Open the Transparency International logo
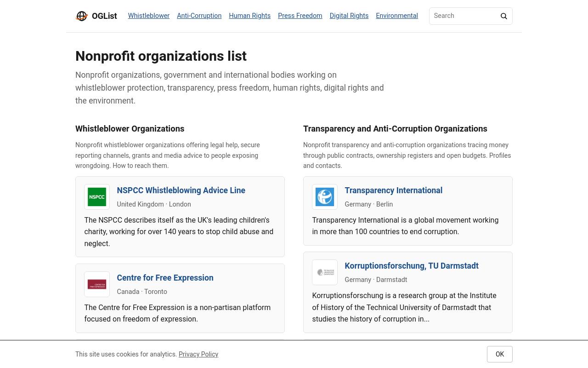The height and width of the screenshot is (368, 588). pos(325,197)
